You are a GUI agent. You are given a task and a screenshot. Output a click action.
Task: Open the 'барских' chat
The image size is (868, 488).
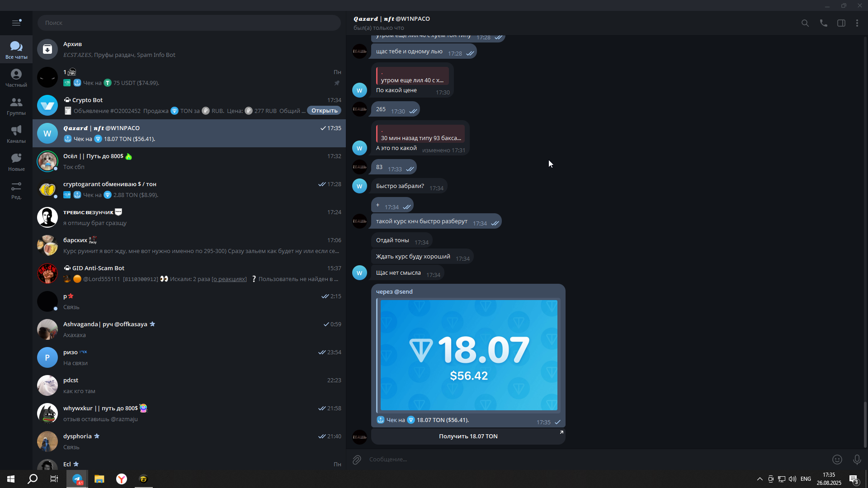click(189, 245)
